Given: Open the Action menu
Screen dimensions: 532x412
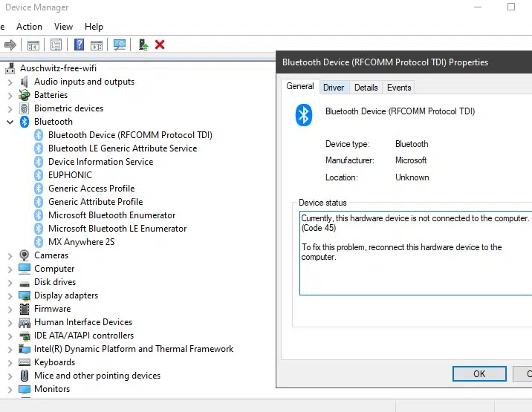Looking at the screenshot, I should (x=29, y=27).
